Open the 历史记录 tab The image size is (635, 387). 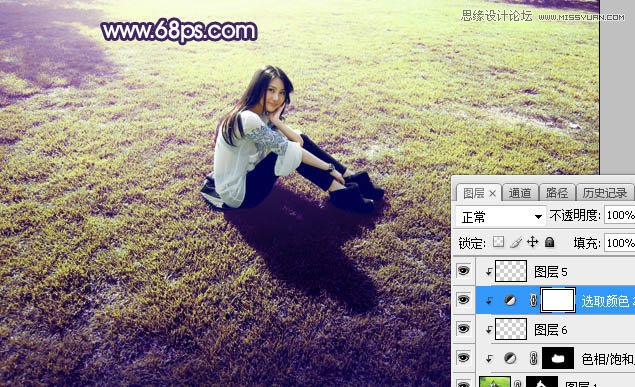pos(605,193)
